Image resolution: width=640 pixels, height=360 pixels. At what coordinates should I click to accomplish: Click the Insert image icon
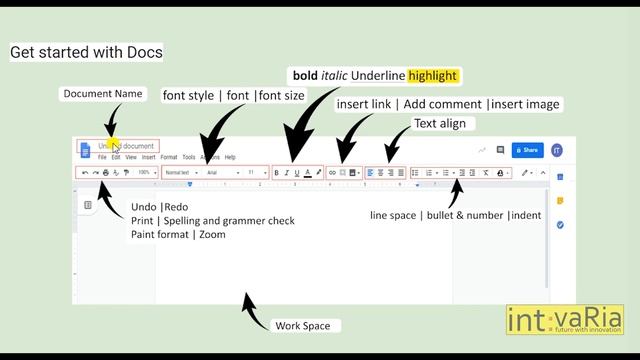pyautogui.click(x=352, y=173)
